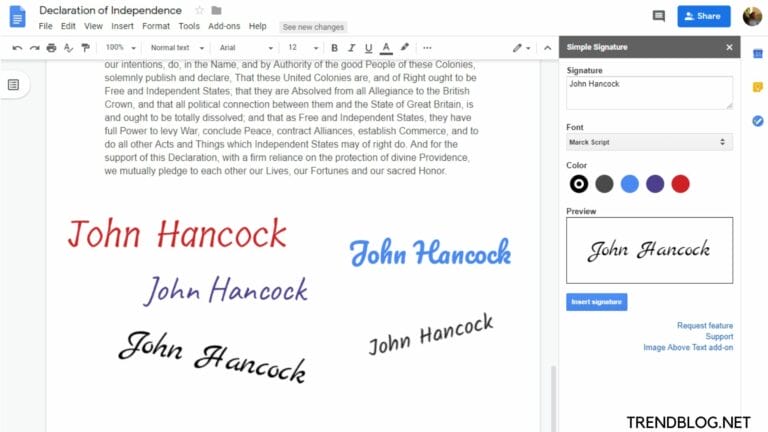Image resolution: width=768 pixels, height=432 pixels.
Task: Underline the selected text
Action: (368, 47)
